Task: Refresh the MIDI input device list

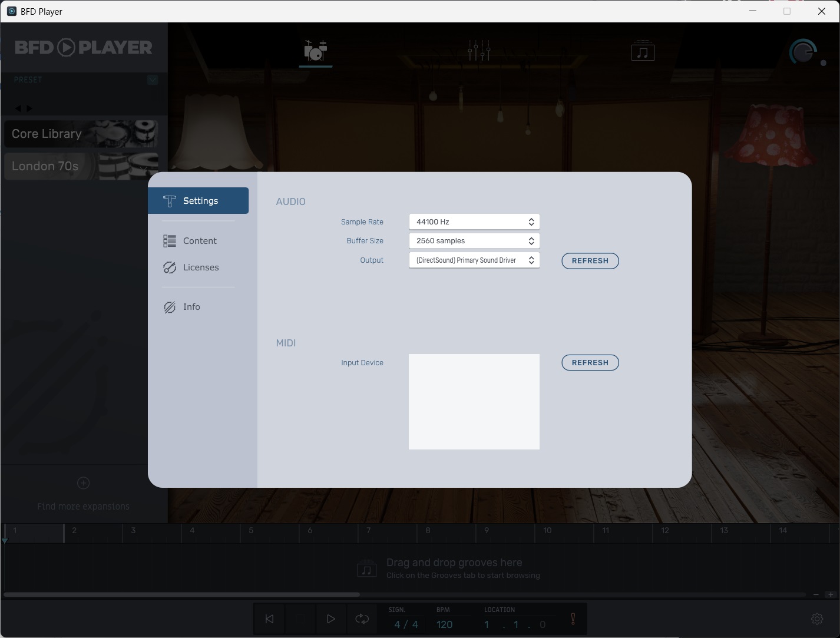Action: (x=590, y=363)
